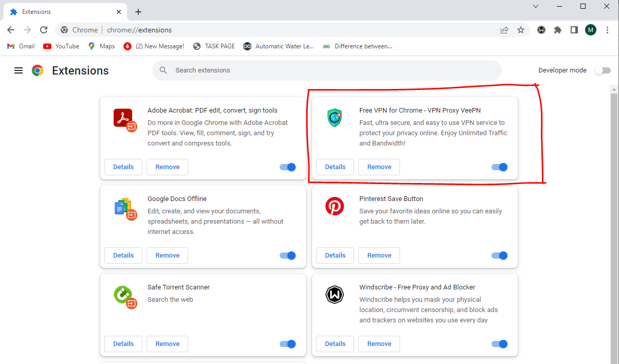Open Details for Windscribe
This screenshot has height=364, width=619.
(335, 344)
